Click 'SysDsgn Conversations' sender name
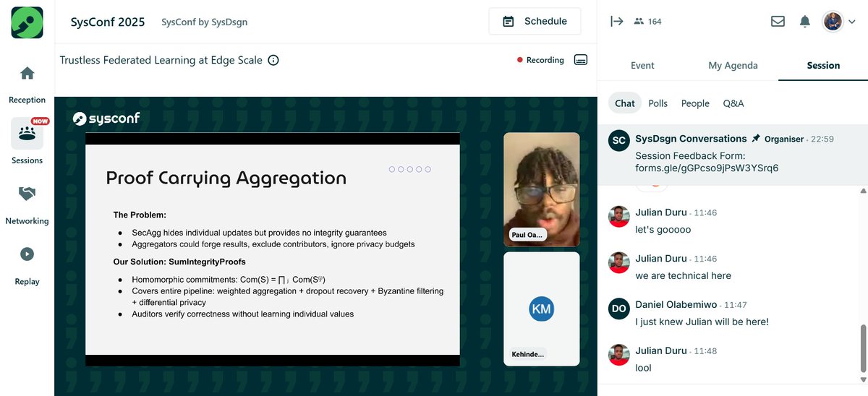The width and height of the screenshot is (868, 396). pos(691,138)
